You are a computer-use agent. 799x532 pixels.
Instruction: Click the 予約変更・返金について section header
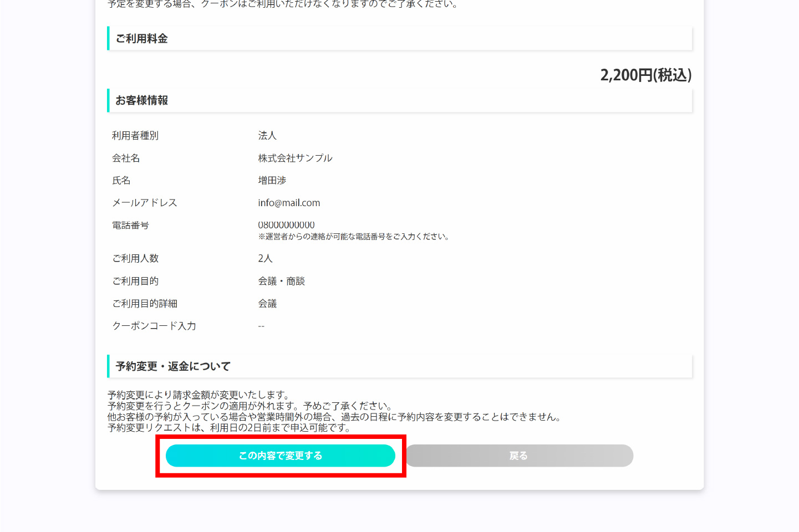tap(172, 366)
